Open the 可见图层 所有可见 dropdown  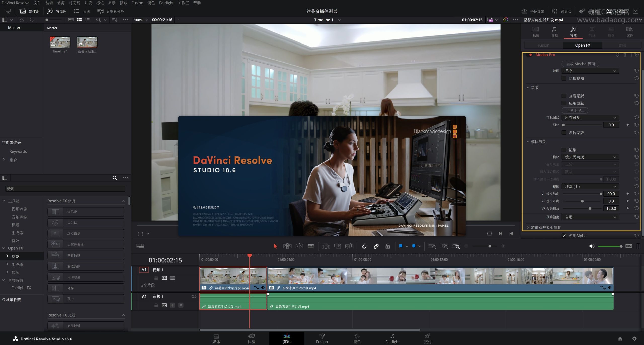pos(590,118)
